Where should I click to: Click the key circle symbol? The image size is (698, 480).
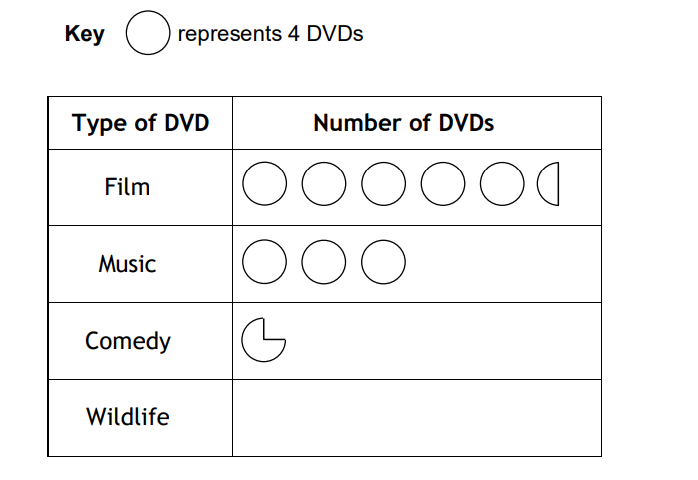pyautogui.click(x=148, y=33)
